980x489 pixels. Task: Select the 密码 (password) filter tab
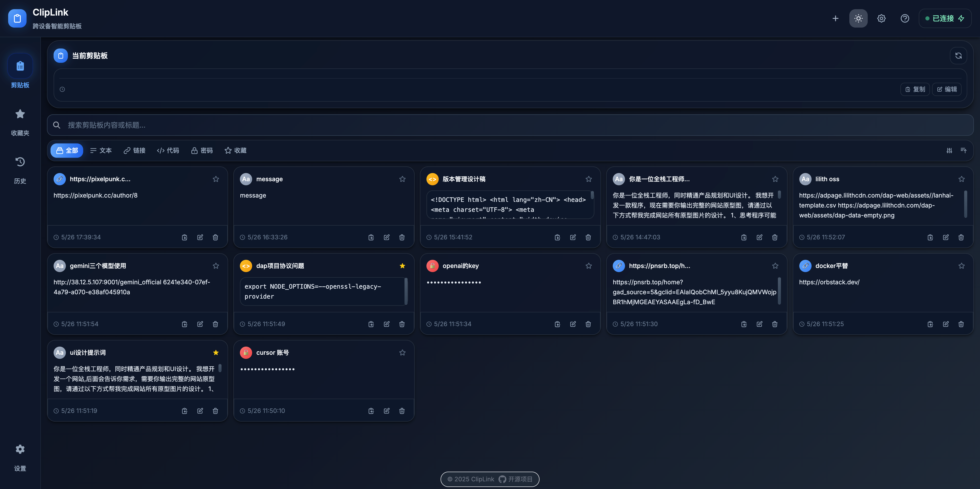coord(202,150)
